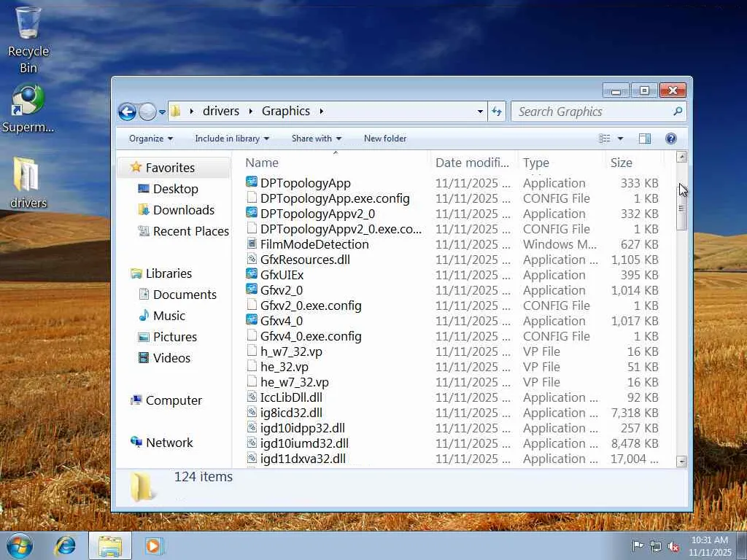Screen dimensions: 747x560
Task: Select the DPTopologyAppv2_0 application icon
Action: (252, 213)
